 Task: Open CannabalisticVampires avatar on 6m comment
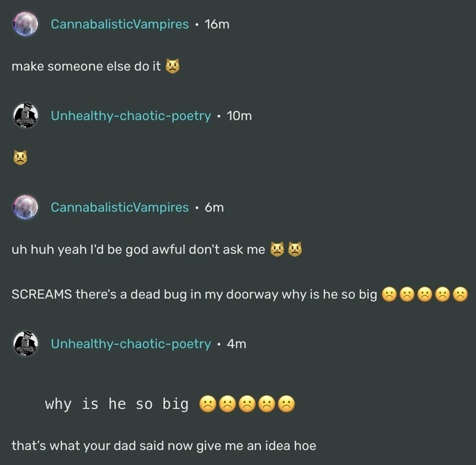25,207
